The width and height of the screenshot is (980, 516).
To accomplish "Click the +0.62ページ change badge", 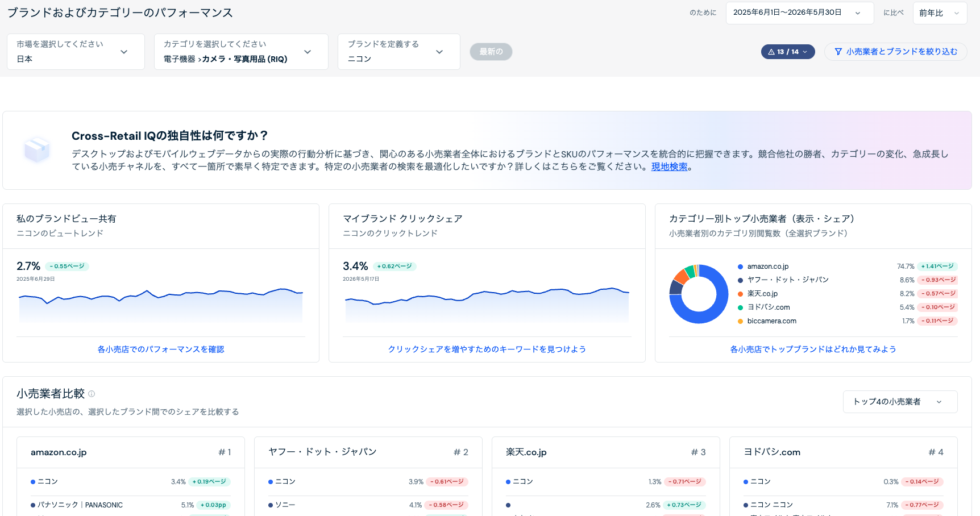I will [395, 267].
